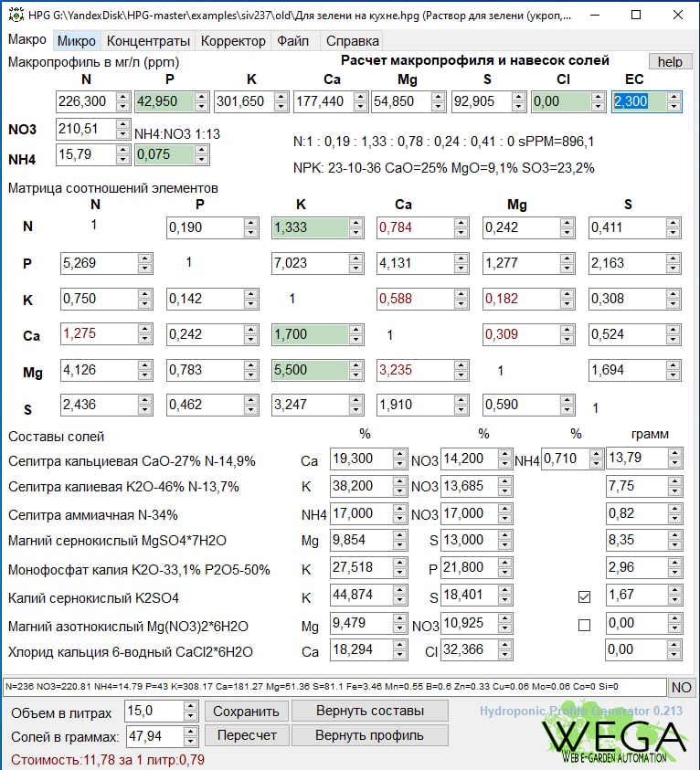Click the help button
This screenshot has height=770, width=700.
670,62
